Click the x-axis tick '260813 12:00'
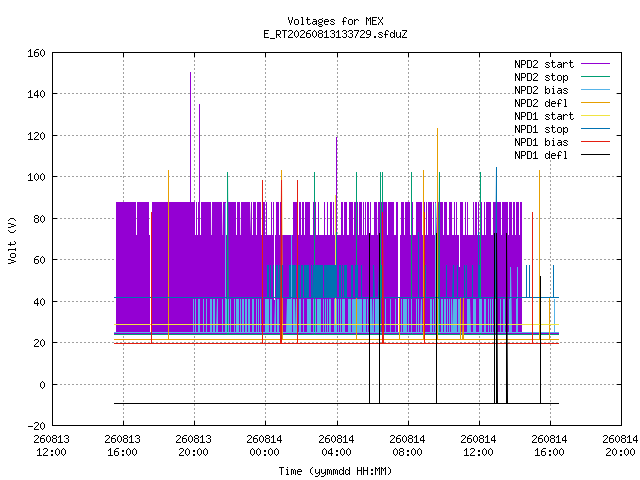This screenshot has height=480, width=640. click(x=51, y=446)
